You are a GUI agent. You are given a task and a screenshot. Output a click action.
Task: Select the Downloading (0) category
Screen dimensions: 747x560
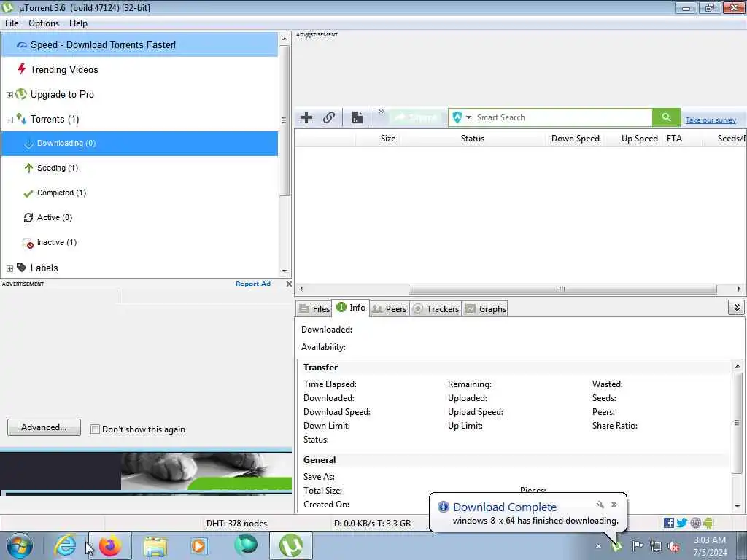pyautogui.click(x=139, y=144)
